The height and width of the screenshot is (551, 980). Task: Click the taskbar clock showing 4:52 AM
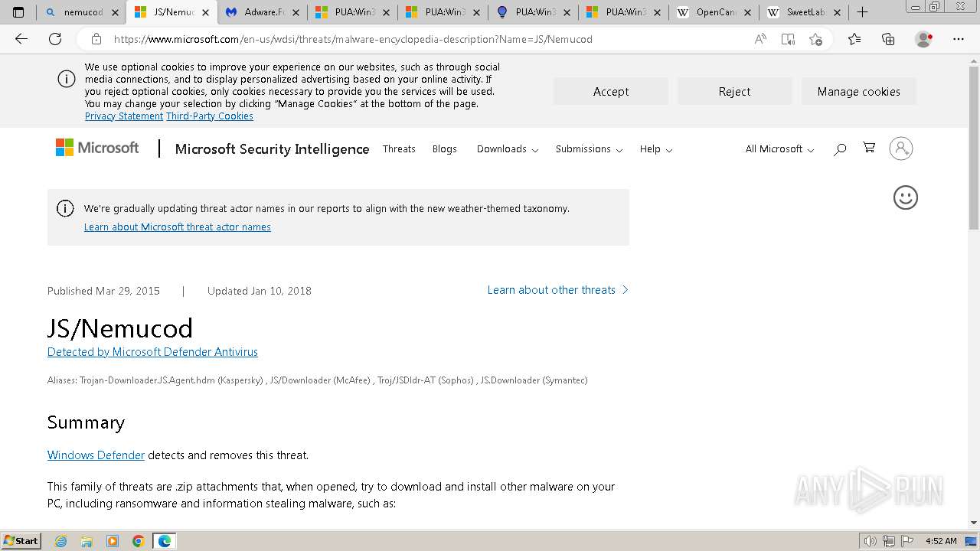[941, 541]
